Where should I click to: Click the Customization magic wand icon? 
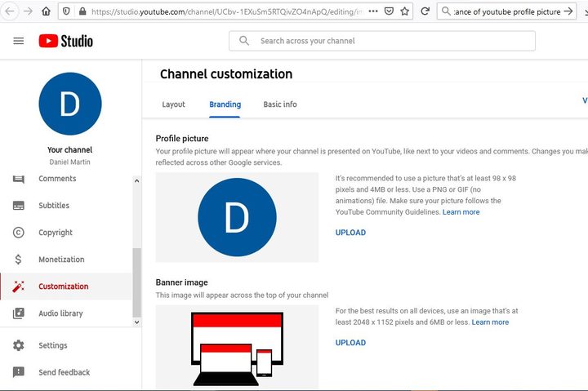pyautogui.click(x=18, y=287)
